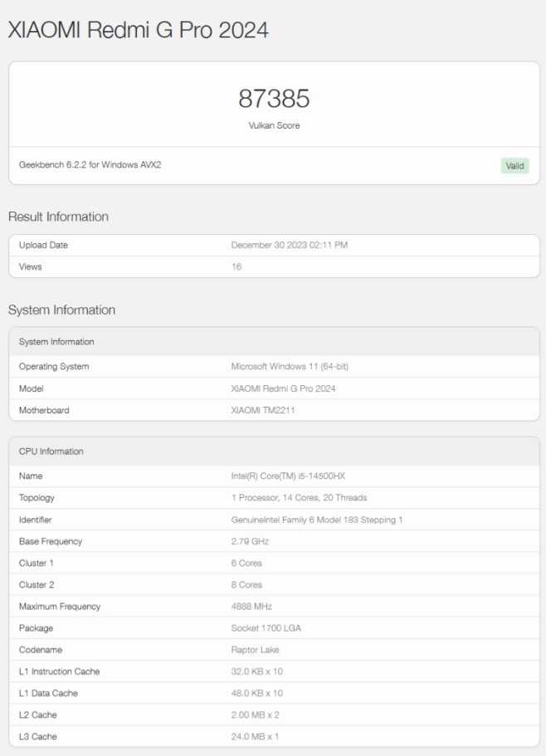This screenshot has width=546, height=756.
Task: Click the GenuineIntel Family 6 identifier text
Action: pos(317,519)
